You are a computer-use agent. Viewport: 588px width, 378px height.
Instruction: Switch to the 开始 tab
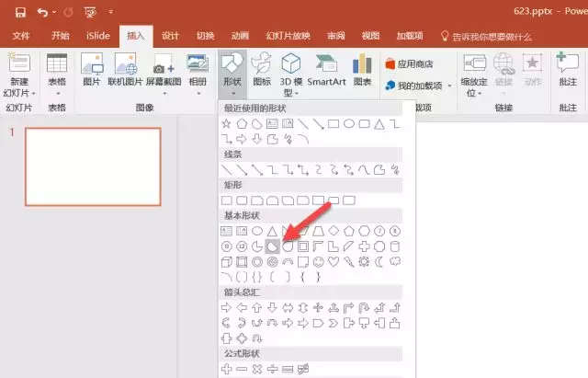pyautogui.click(x=61, y=36)
